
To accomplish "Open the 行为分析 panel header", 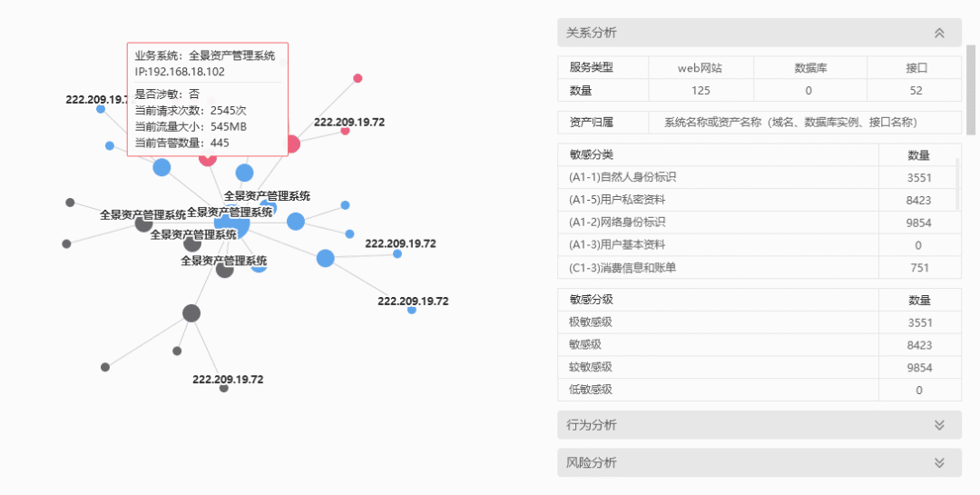I will coord(759,425).
